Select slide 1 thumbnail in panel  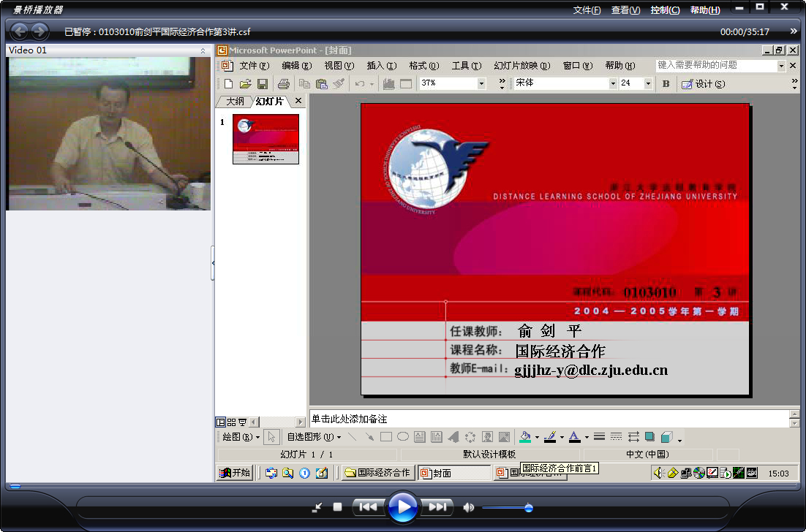[265, 139]
